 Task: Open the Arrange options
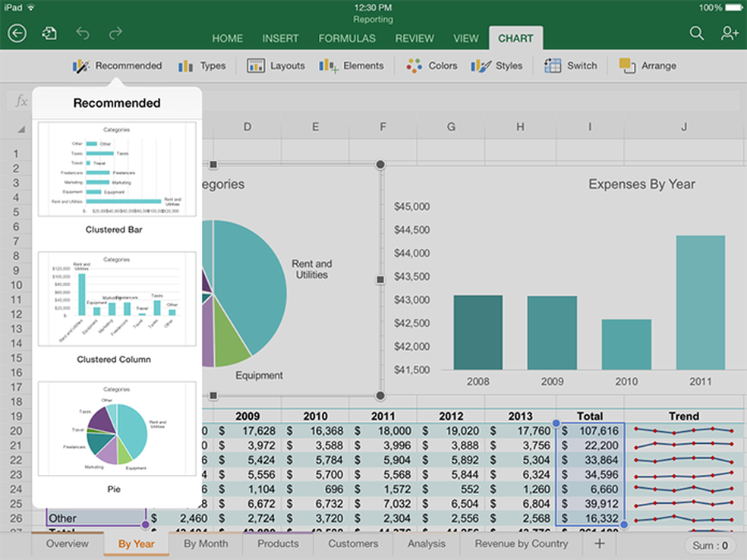click(648, 66)
